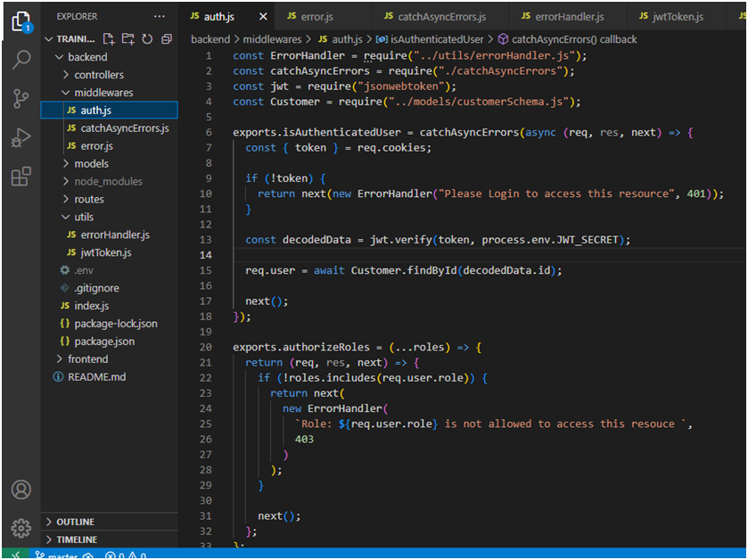Viewport: 748px width, 560px height.
Task: Open Explorer more actions ellipsis
Action: tap(160, 17)
